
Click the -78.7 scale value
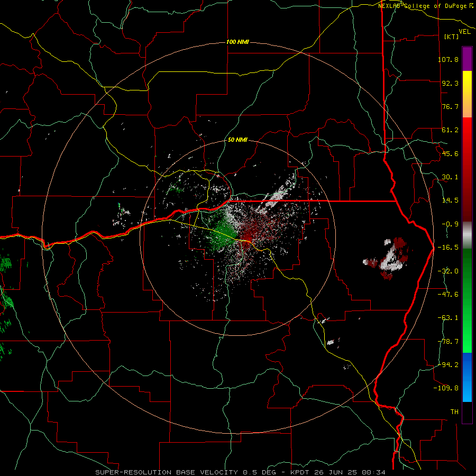point(448,342)
